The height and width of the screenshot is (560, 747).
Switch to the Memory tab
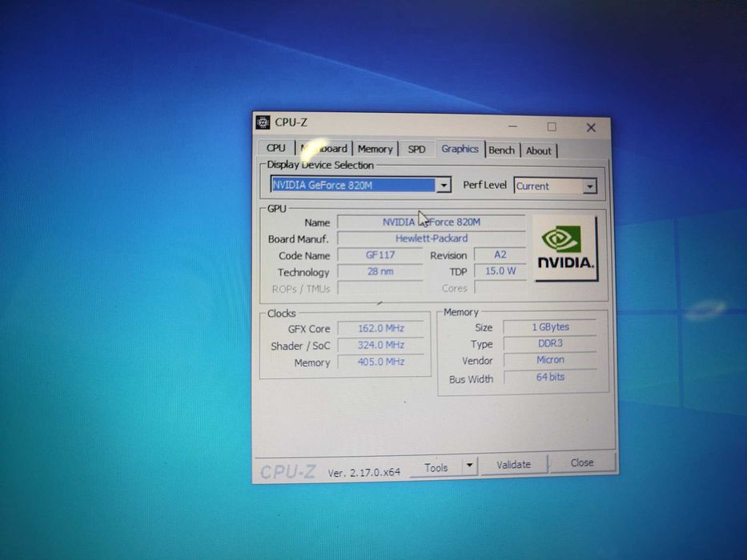click(375, 149)
